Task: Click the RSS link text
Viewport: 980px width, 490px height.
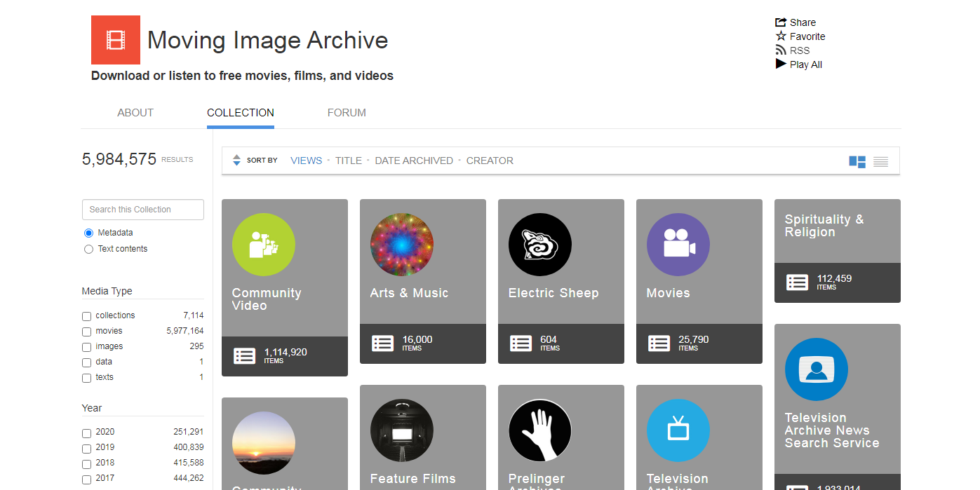Action: coord(800,50)
